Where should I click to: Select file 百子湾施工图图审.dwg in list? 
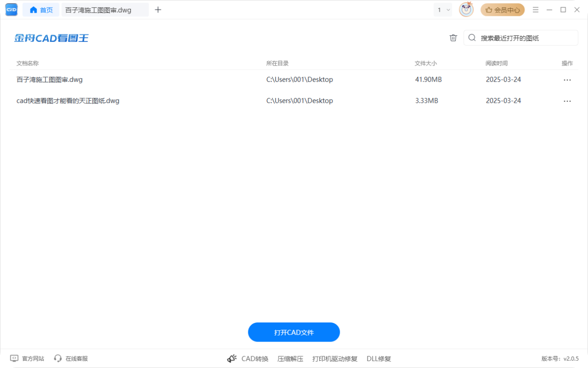point(50,79)
